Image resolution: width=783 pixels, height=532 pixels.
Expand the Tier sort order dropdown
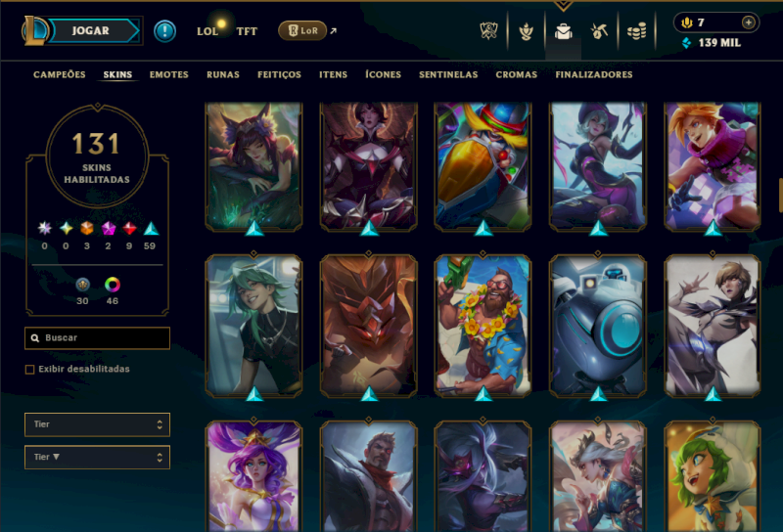97,457
